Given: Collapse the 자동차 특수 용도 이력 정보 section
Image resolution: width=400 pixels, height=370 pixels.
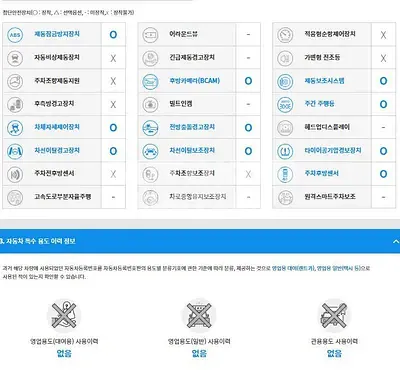Looking at the screenshot, I should [x=396, y=241].
